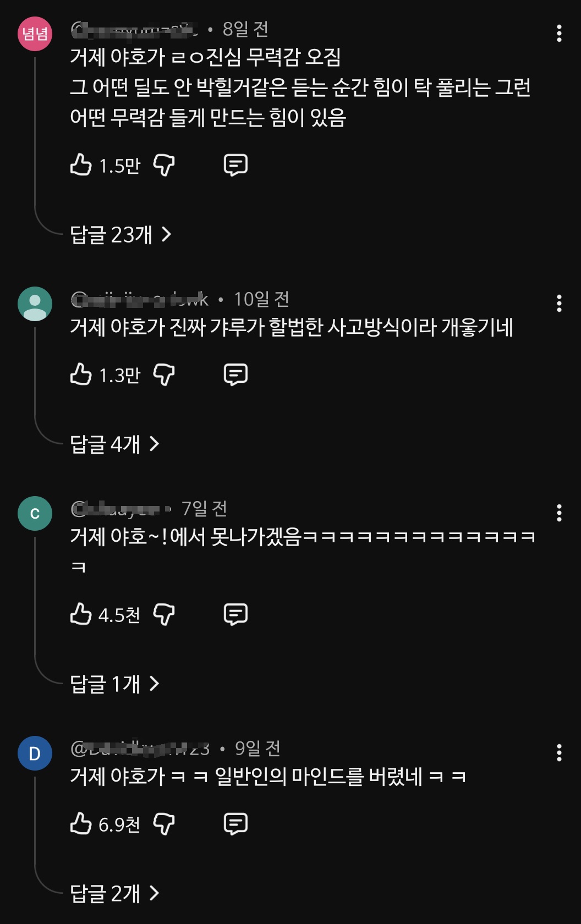The height and width of the screenshot is (924, 581).
Task: Like the comment with 4.5천 likes
Action: pos(81,614)
